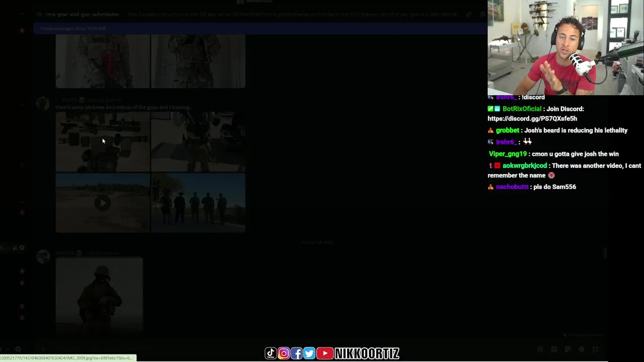Open the camo vest with red pouch photo
Image resolution: width=644 pixels, height=362 pixels.
(103, 61)
